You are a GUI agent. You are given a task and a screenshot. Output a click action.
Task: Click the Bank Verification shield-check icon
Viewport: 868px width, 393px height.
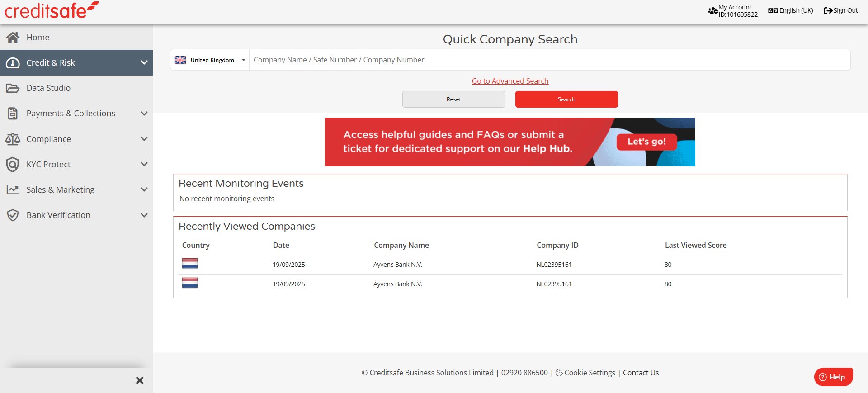pos(13,215)
